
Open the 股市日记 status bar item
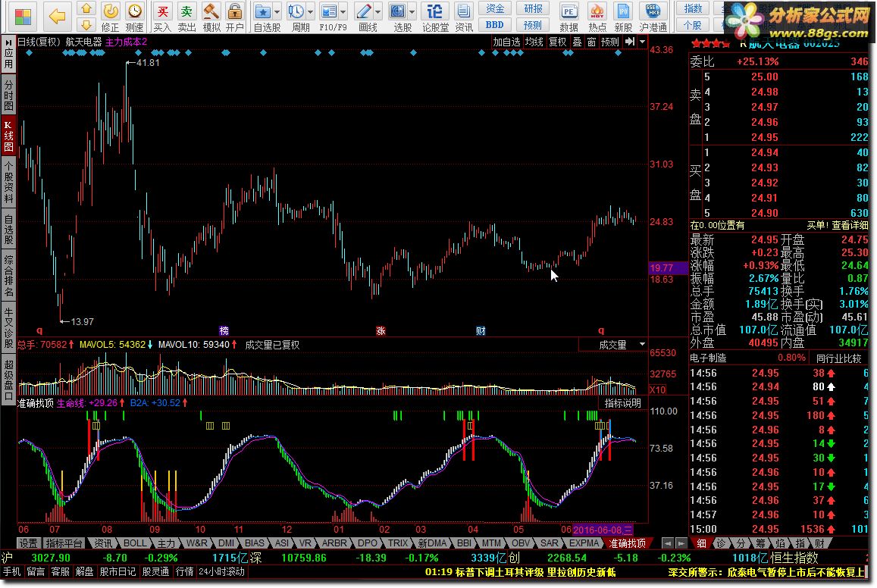click(x=117, y=572)
